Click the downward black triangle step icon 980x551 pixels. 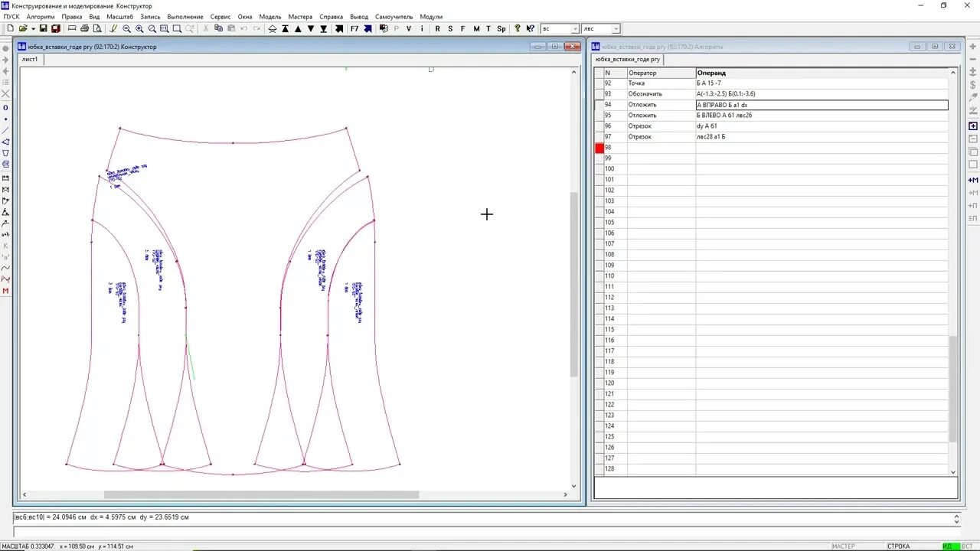pos(311,28)
